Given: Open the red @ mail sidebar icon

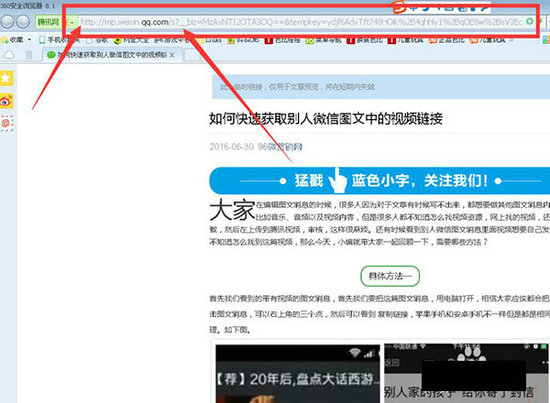Looking at the screenshot, I should (x=6, y=123).
